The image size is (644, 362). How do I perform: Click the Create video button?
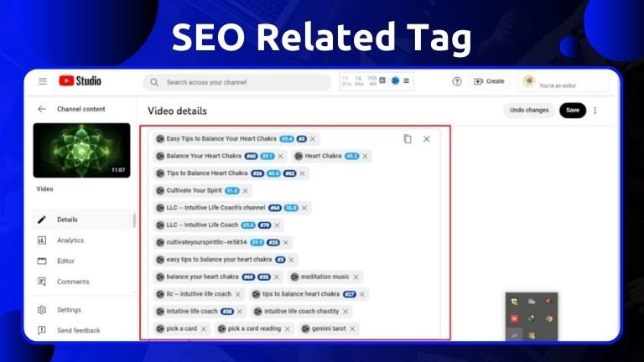point(489,81)
